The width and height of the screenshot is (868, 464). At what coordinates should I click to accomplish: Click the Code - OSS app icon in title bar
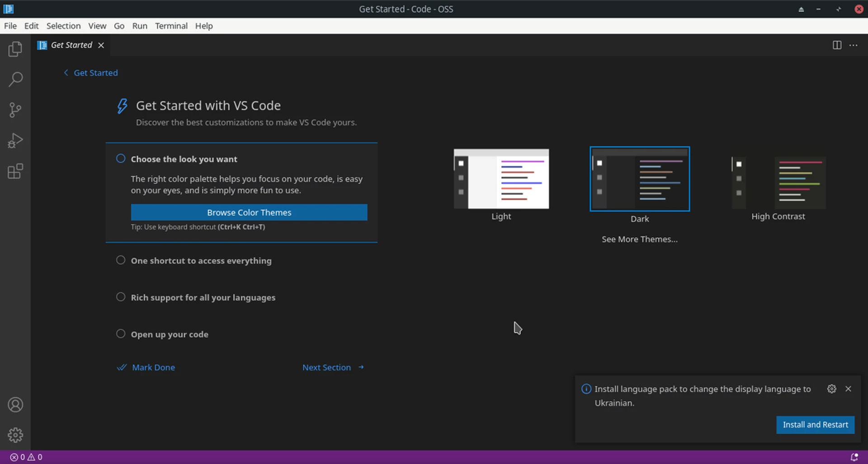pyautogui.click(x=8, y=9)
